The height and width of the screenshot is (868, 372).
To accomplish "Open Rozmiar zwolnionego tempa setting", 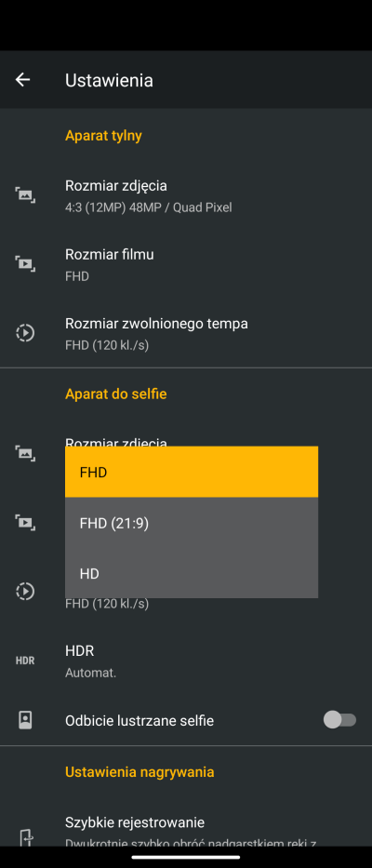I will point(186,333).
